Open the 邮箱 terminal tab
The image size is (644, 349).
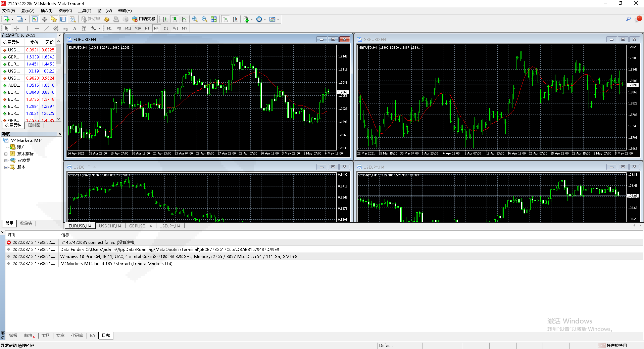pos(28,336)
